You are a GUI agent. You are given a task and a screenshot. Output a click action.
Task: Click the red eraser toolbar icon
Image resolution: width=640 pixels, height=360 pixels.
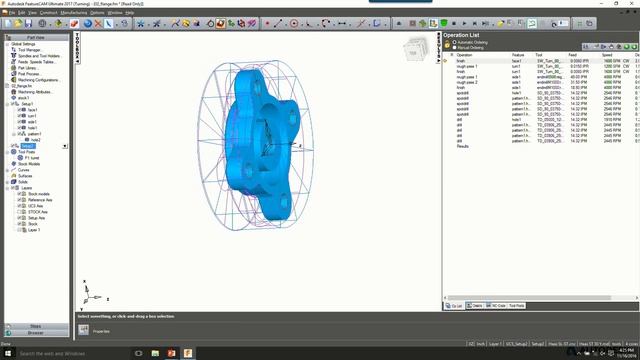74,24
